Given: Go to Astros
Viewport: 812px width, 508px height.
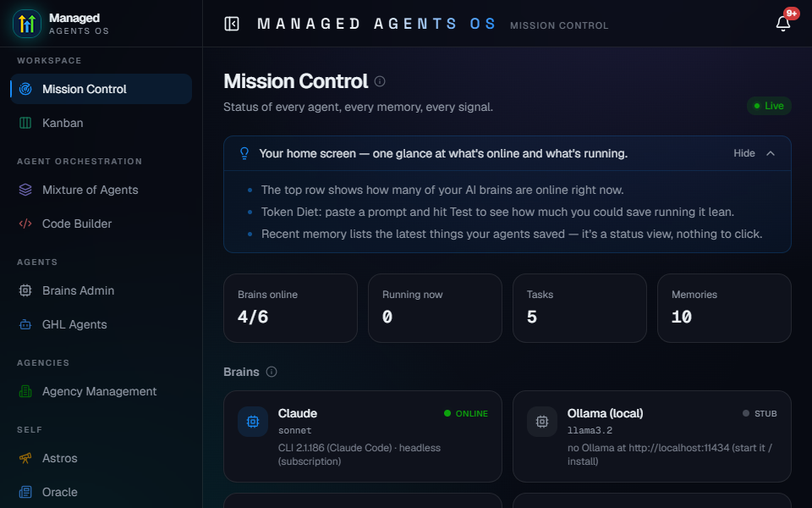Looking at the screenshot, I should [101, 458].
